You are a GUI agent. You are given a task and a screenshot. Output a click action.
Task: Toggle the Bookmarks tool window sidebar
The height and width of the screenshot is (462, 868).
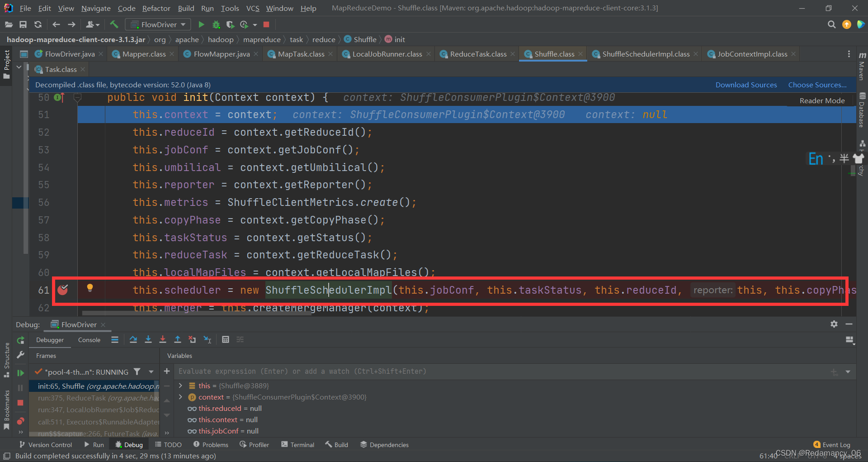pos(6,410)
